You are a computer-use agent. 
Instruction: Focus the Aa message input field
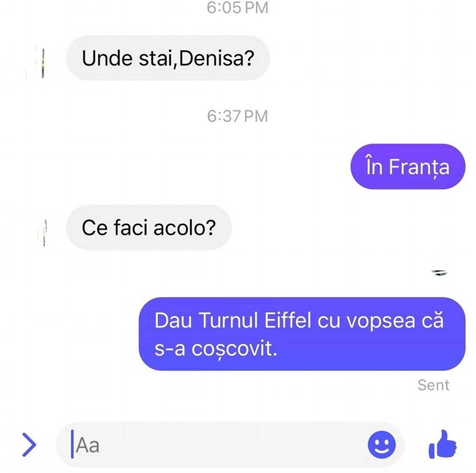[230, 445]
